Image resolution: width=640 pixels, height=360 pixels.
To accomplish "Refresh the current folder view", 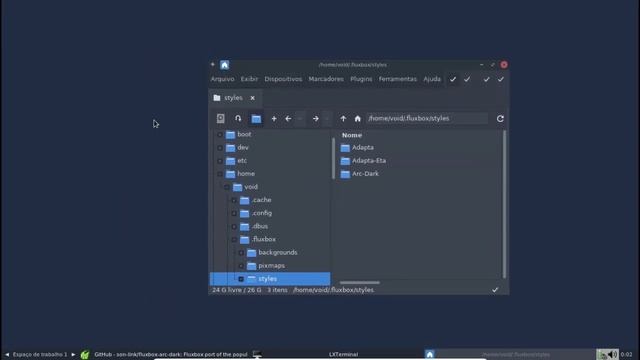I will (500, 119).
